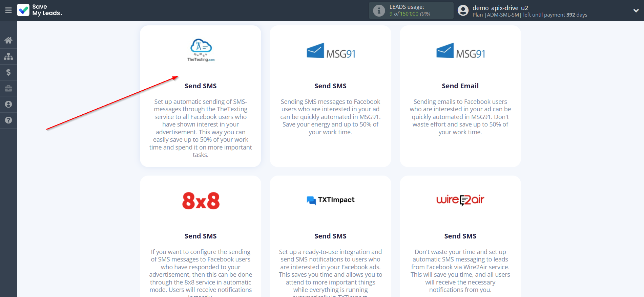Open the hamburger menu in the header
Screen dimensions: 644x297
[x=8, y=10]
